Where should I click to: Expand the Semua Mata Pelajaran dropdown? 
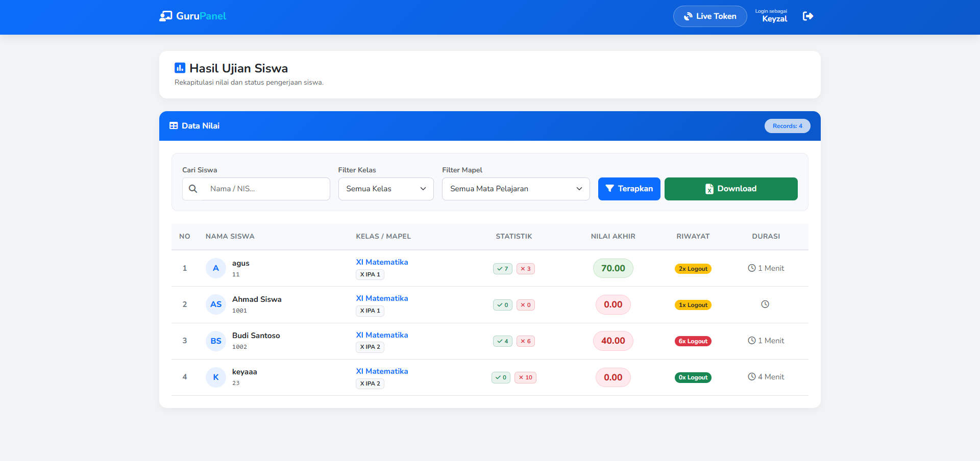click(x=516, y=189)
